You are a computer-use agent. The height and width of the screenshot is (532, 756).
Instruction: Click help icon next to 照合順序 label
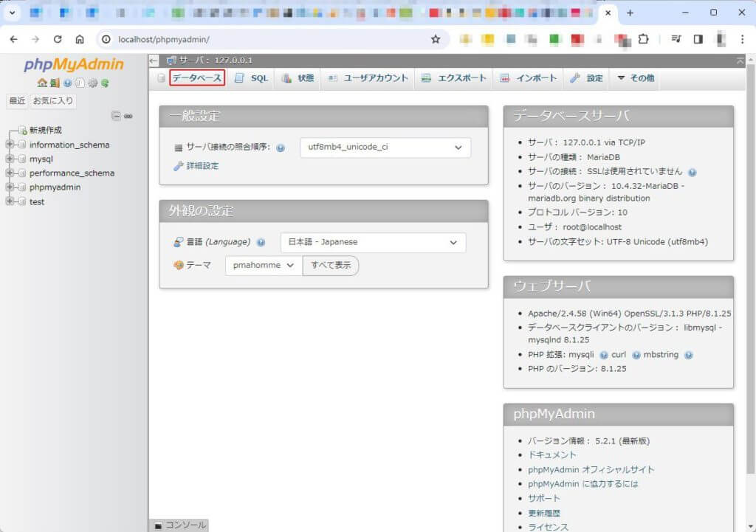281,148
